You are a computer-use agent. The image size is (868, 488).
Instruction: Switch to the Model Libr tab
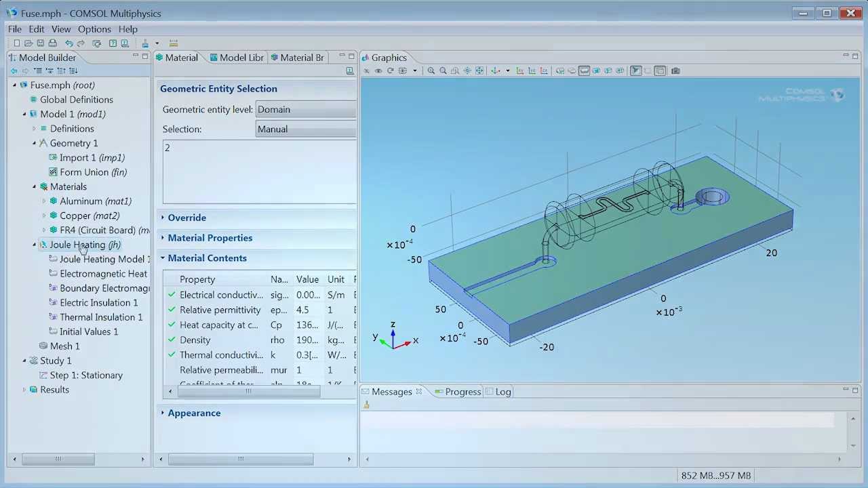pyautogui.click(x=237, y=58)
